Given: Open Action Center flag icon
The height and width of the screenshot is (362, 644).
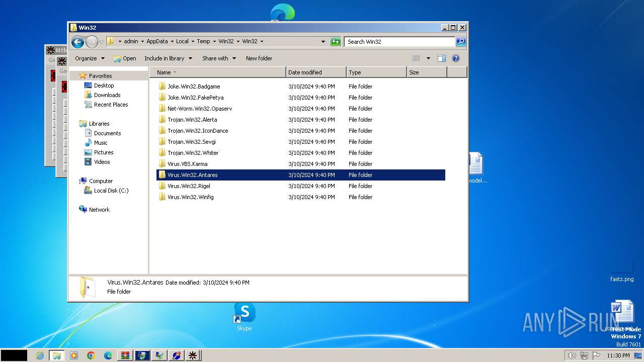Looking at the screenshot, I should point(596,355).
